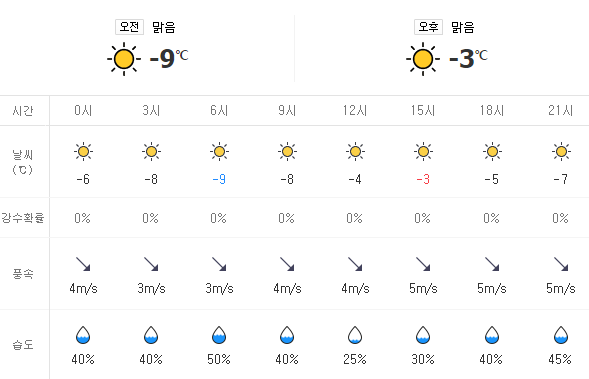Click the wind arrow at 21시
The height and width of the screenshot is (379, 589).
pyautogui.click(x=561, y=264)
